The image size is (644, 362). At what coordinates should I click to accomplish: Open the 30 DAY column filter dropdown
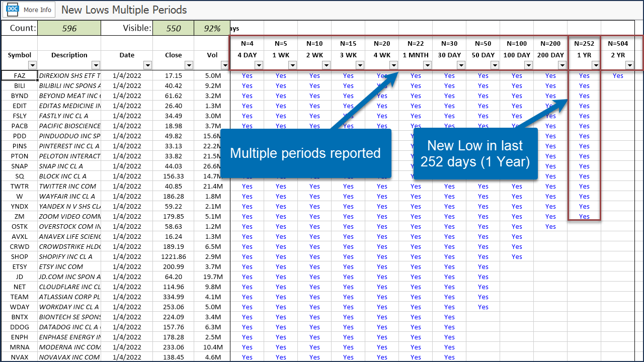[x=461, y=65]
